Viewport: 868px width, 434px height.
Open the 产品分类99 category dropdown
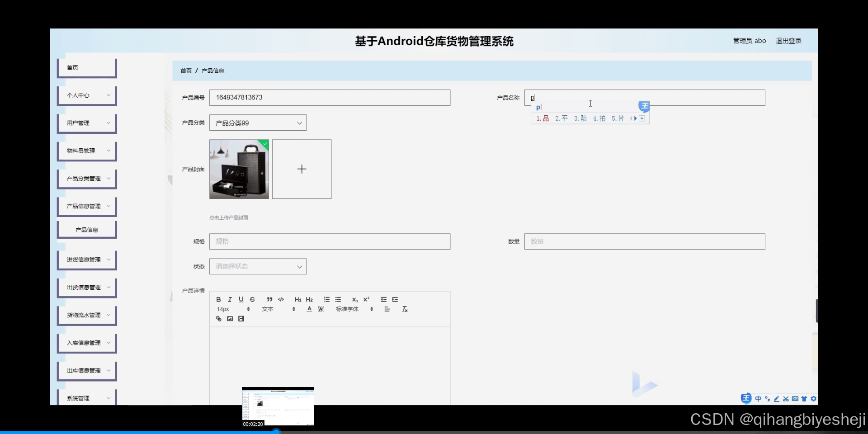258,123
